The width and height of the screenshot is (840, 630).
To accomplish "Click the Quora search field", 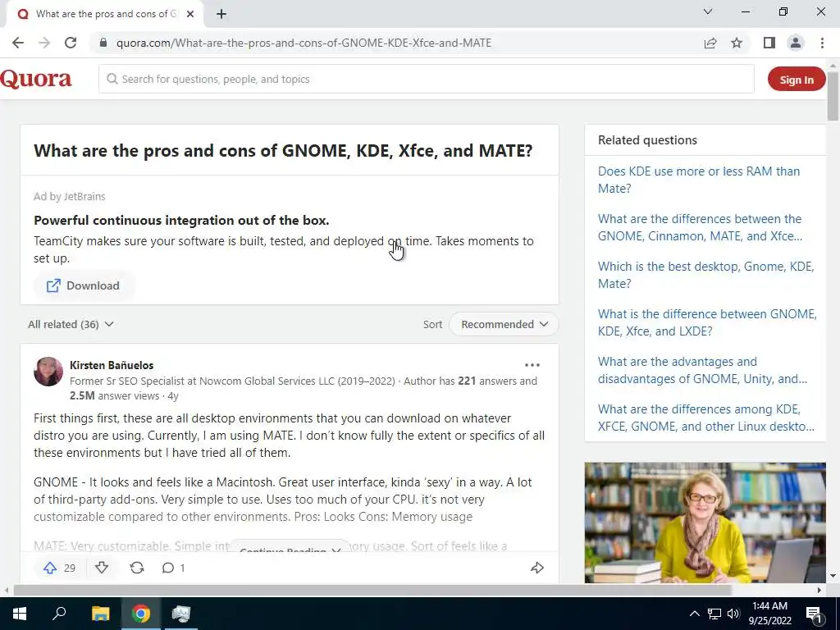I will point(427,80).
